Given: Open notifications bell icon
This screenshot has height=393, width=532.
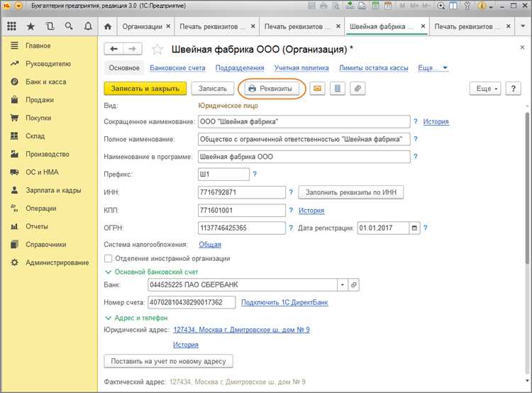Looking at the screenshot, I should click(88, 26).
